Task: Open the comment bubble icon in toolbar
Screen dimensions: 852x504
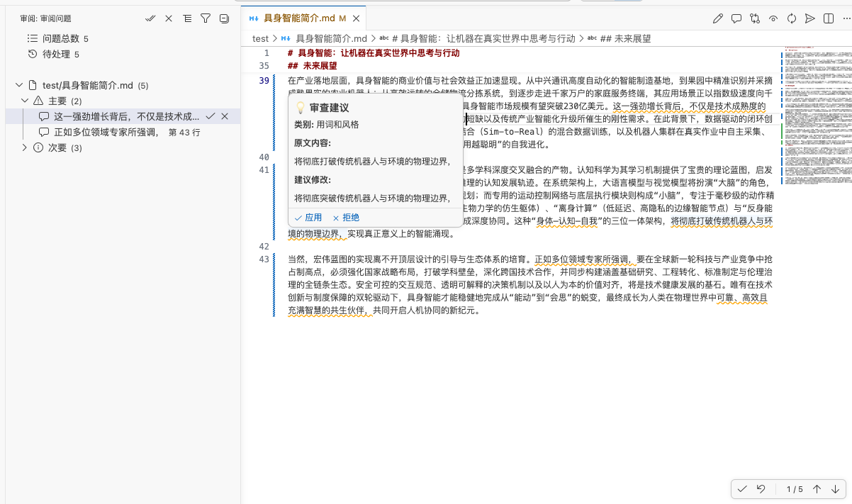Action: coord(736,18)
